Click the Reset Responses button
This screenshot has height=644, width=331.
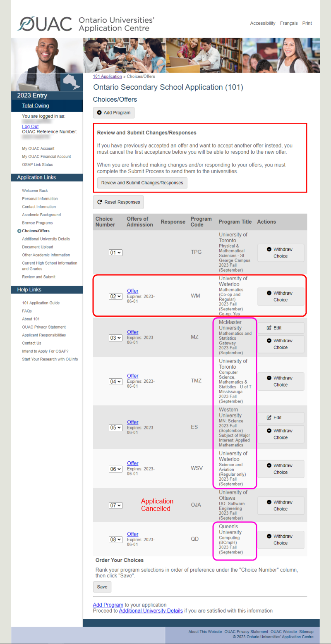(118, 202)
